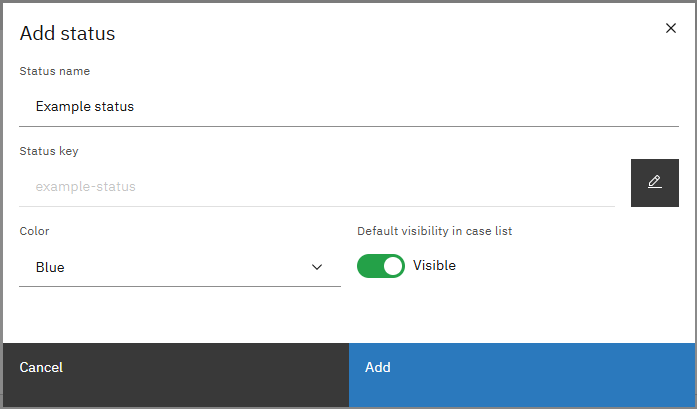Focus the Status name input field

(348, 106)
